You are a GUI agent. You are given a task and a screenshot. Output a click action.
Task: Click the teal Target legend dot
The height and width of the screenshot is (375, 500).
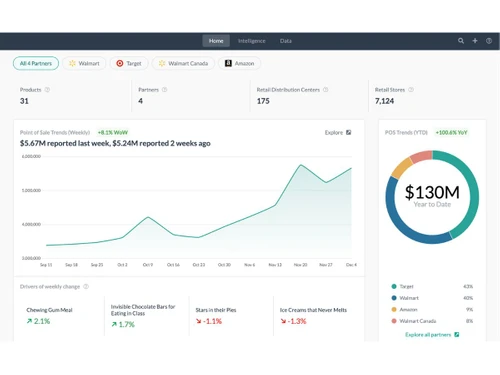coord(394,286)
